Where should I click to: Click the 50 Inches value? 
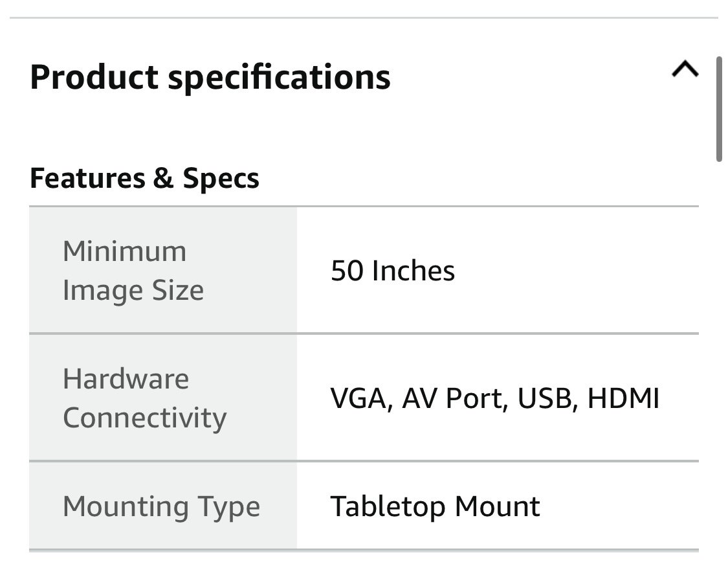tap(392, 271)
